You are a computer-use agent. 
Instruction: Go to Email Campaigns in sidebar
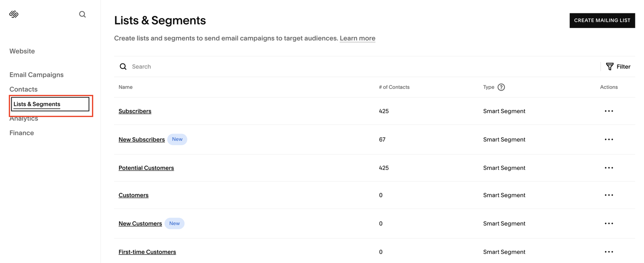coord(36,75)
